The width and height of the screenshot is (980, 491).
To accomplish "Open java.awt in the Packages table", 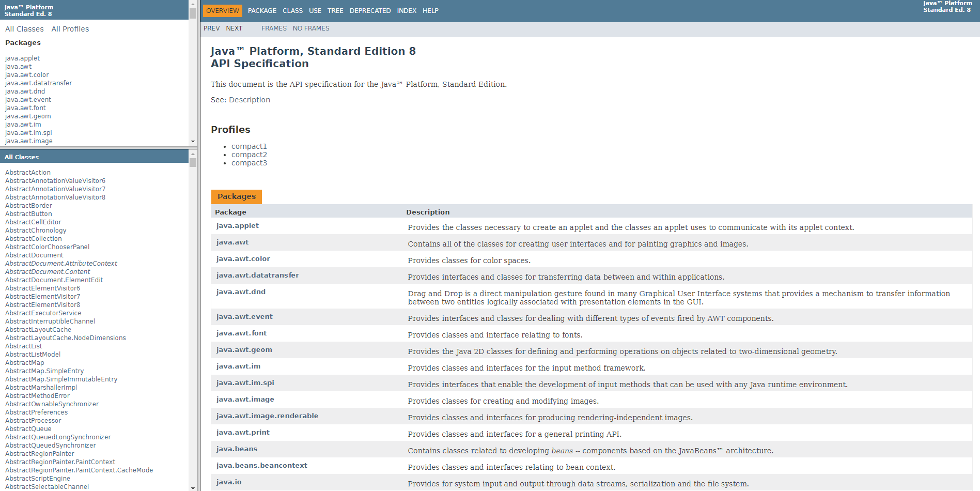I will [x=232, y=242].
